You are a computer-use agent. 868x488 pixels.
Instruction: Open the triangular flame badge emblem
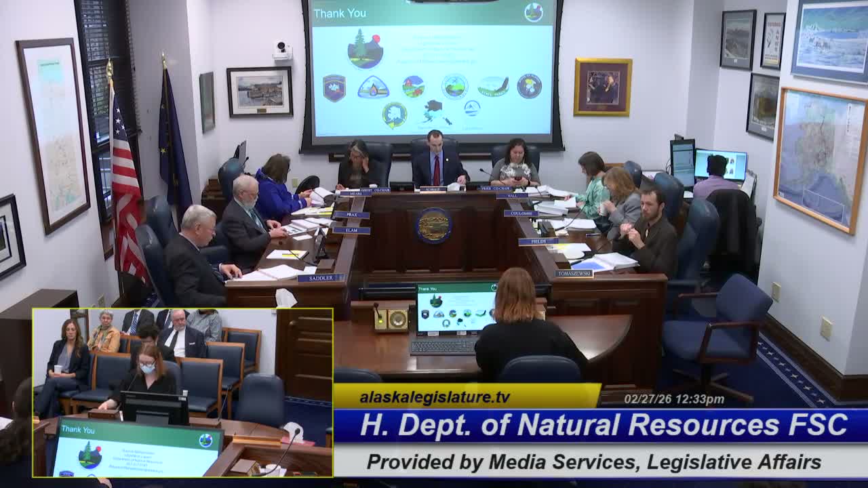374,87
